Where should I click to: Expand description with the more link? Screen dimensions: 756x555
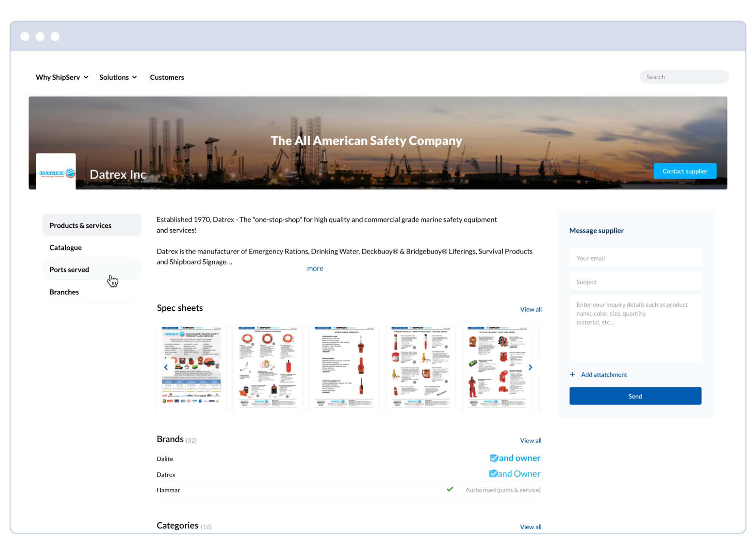tap(315, 268)
